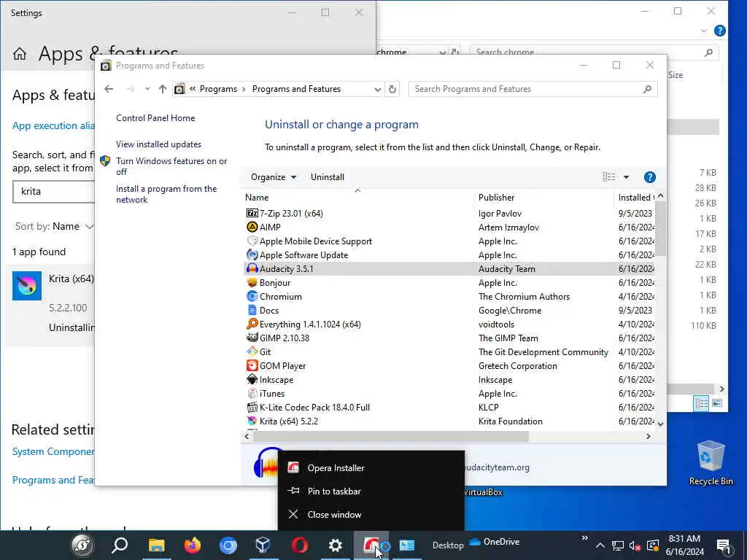Open Programs and Features help icon
Screen dimensions: 747x560
[649, 177]
